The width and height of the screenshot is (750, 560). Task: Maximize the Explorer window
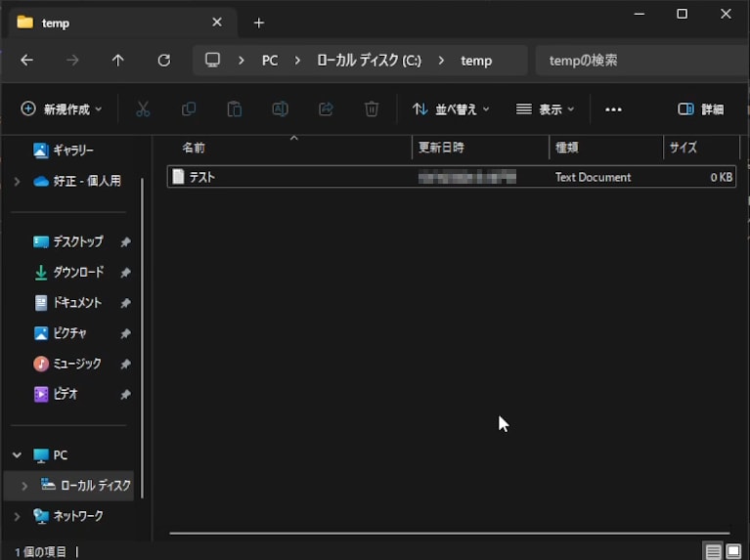point(683,14)
